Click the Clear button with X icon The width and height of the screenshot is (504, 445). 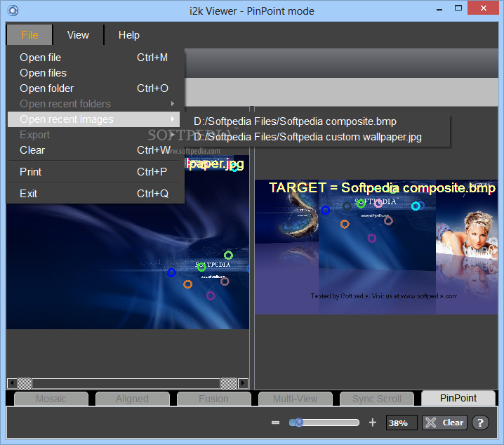coord(445,423)
